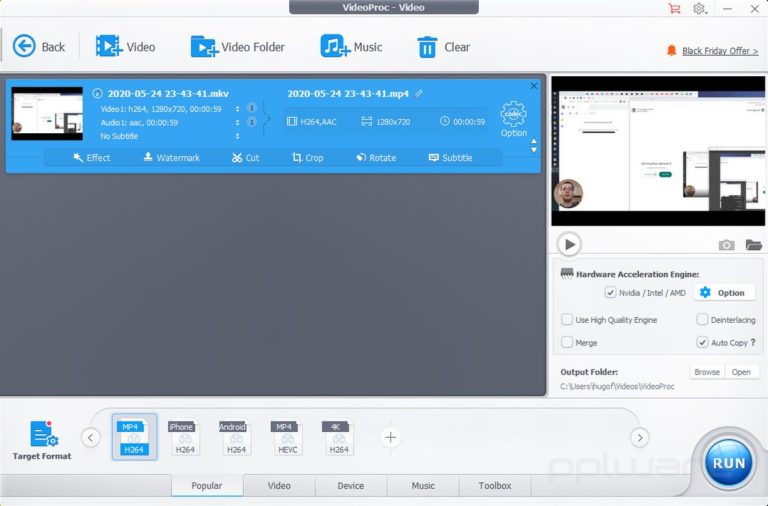Go Back to the main screen
768x506 pixels.
click(39, 47)
